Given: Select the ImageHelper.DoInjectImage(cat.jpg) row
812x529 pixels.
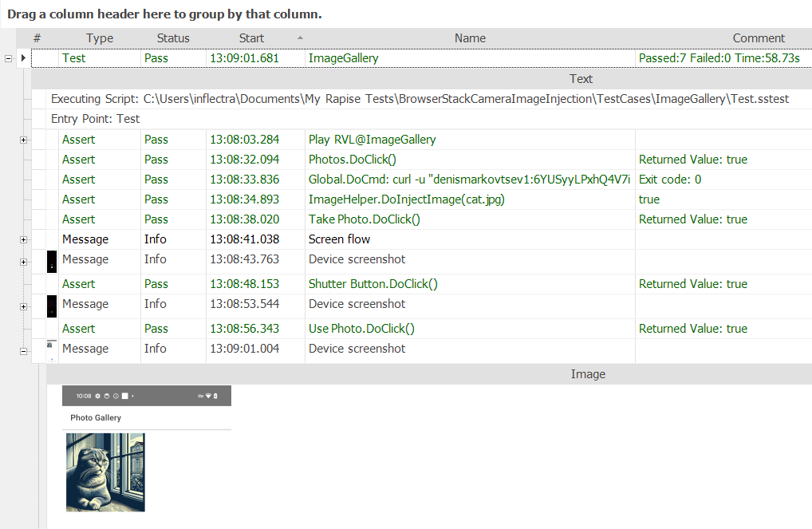Looking at the screenshot, I should (x=407, y=199).
